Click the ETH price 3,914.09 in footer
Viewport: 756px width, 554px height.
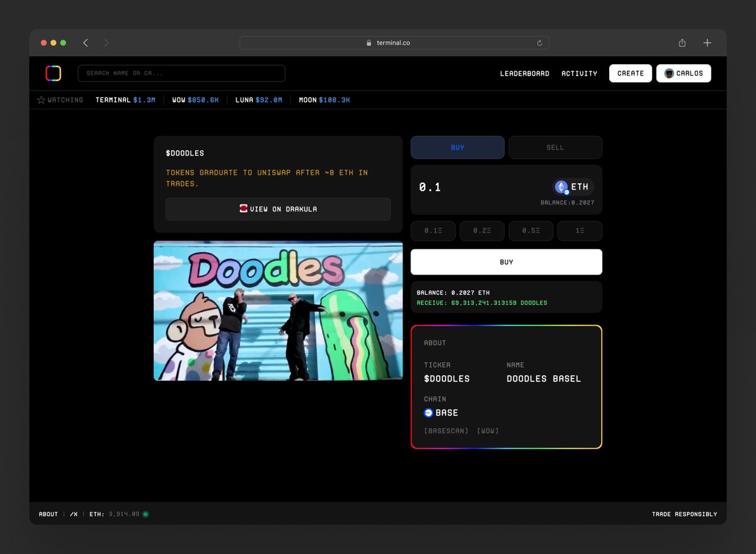pos(123,514)
